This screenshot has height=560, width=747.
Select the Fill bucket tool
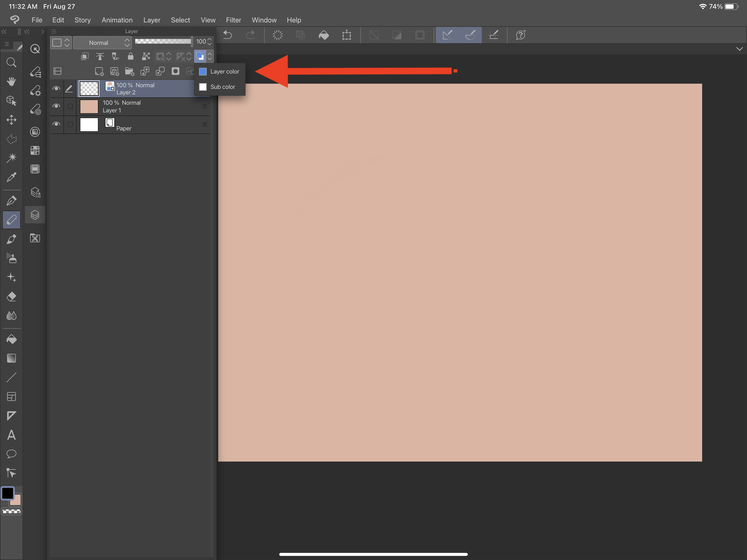tap(11, 339)
